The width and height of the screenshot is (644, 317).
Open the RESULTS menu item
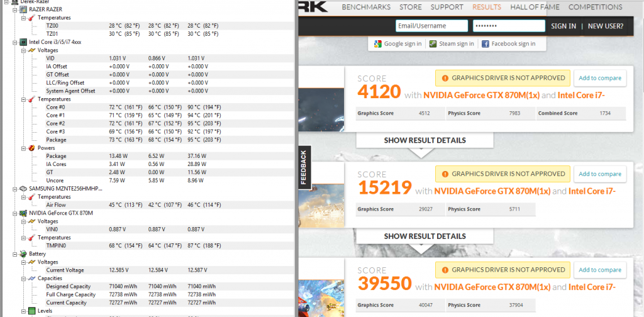(487, 7)
